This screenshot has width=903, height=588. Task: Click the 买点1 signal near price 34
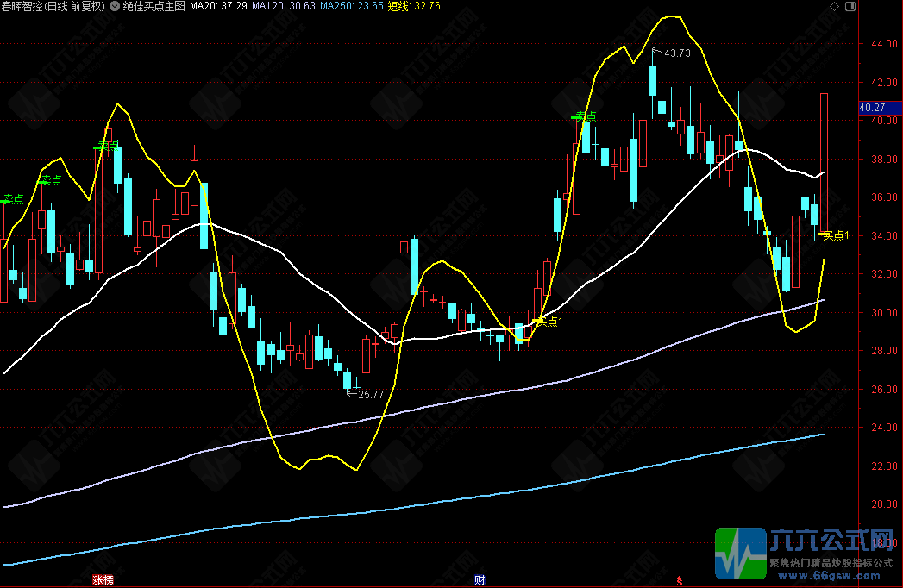point(836,235)
